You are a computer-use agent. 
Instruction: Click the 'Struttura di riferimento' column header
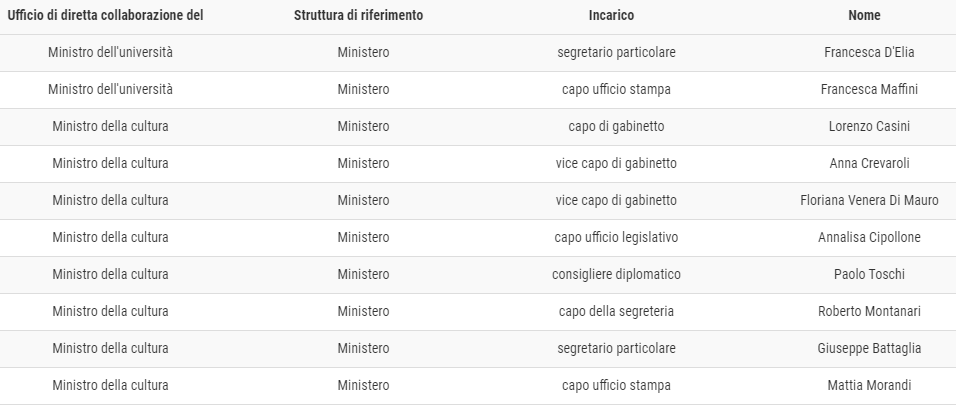[x=358, y=15]
